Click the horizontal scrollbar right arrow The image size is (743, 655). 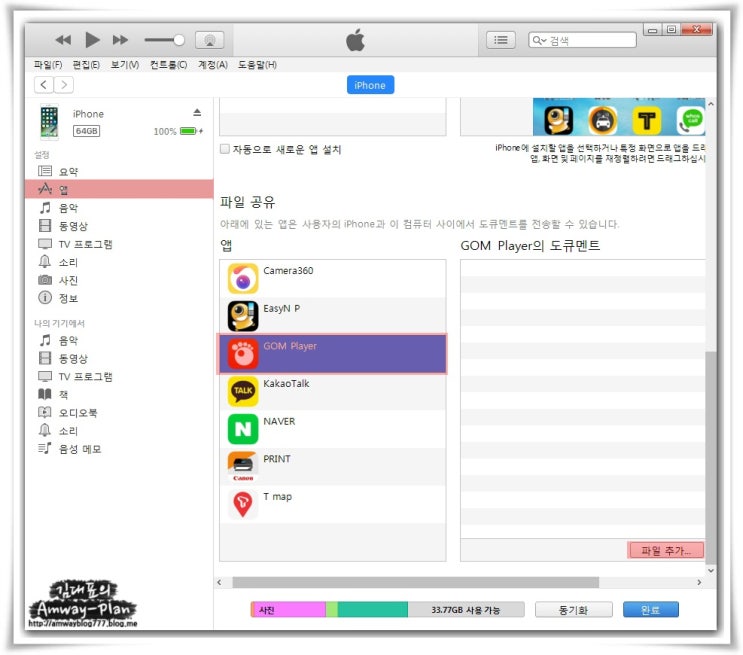click(x=699, y=582)
